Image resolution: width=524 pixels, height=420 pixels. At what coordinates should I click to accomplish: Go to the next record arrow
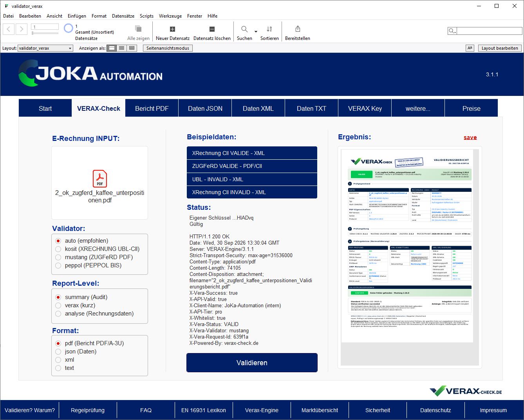[x=22, y=29]
